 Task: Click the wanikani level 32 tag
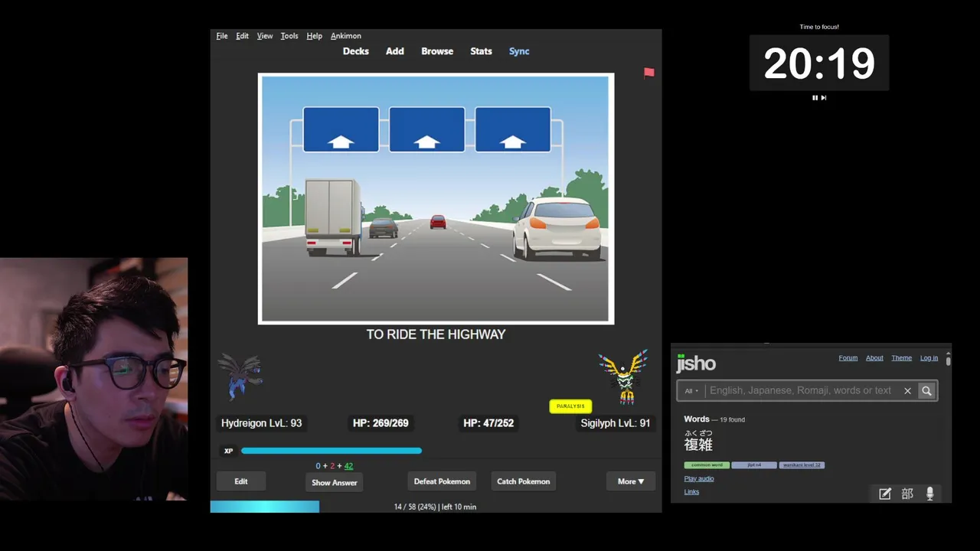tap(802, 465)
